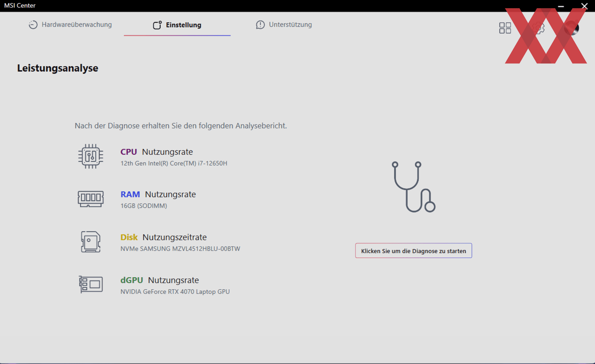
Task: Open the Hardwareüberwachung tab
Action: tap(70, 25)
